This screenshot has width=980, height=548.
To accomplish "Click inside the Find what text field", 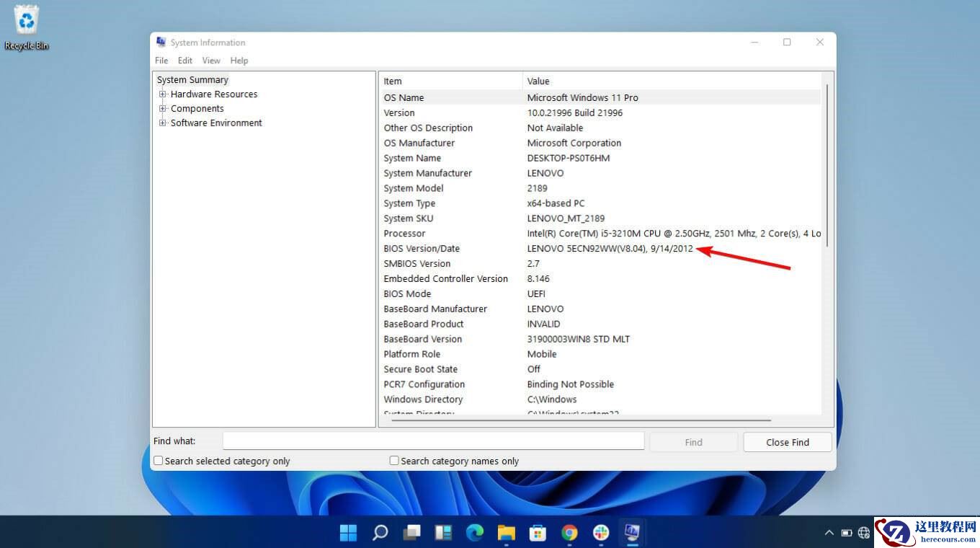I will point(432,441).
